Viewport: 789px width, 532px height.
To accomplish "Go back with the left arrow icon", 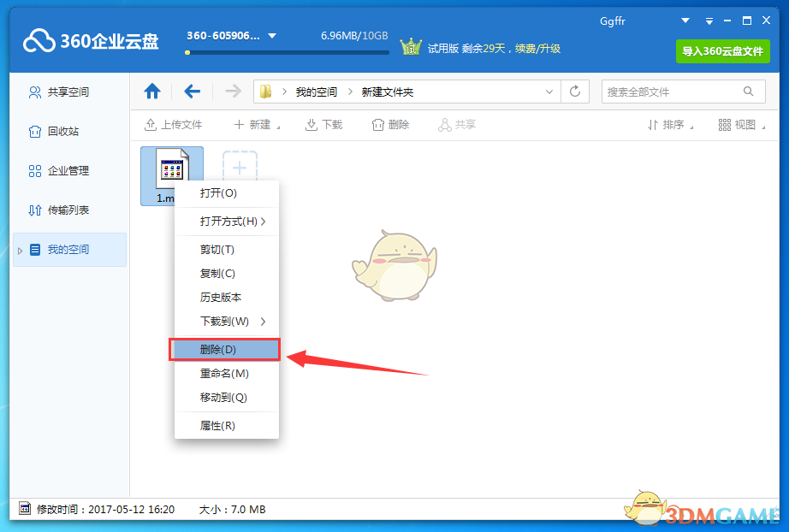I will (193, 92).
